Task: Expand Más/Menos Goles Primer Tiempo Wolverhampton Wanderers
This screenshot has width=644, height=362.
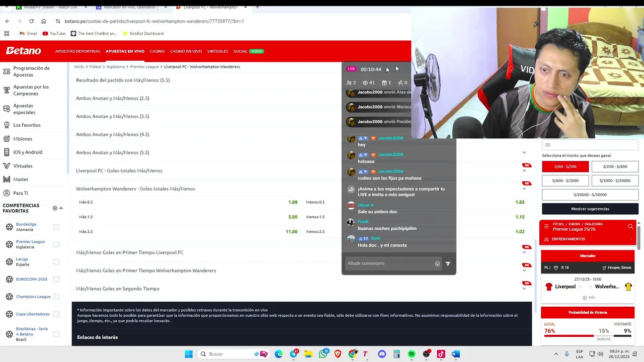Action: point(524,270)
